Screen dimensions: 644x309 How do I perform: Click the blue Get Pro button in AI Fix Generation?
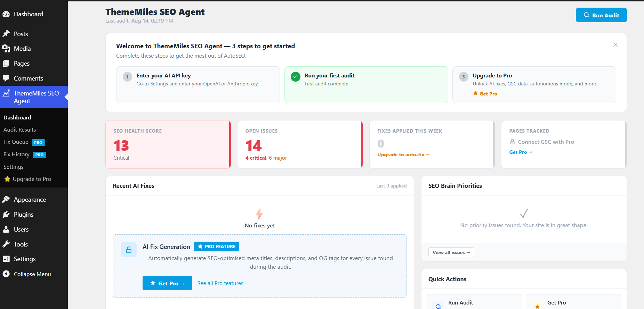(167, 283)
